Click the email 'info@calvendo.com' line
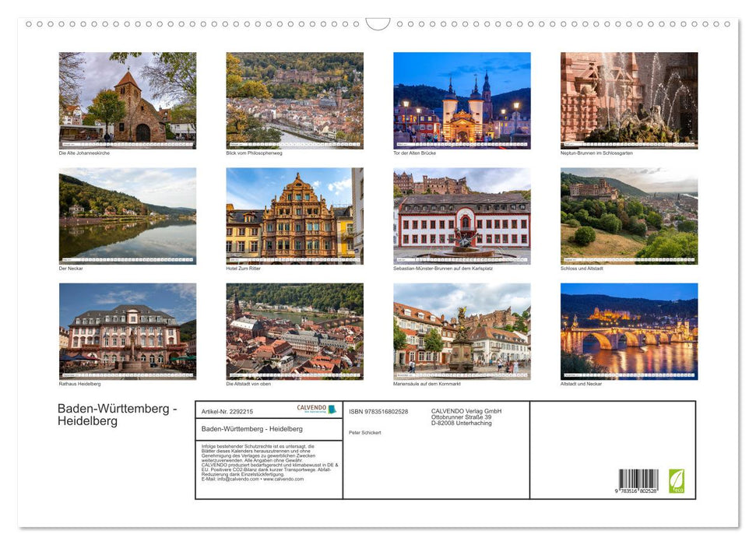 click(x=252, y=480)
